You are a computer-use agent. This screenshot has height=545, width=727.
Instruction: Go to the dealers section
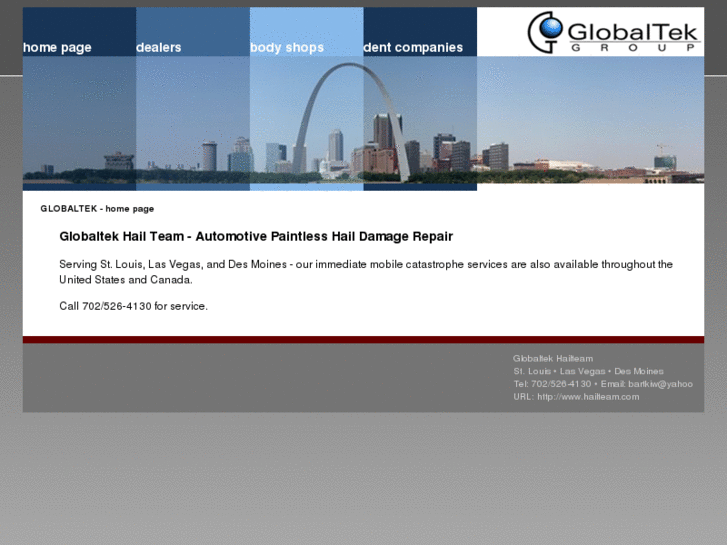[159, 47]
